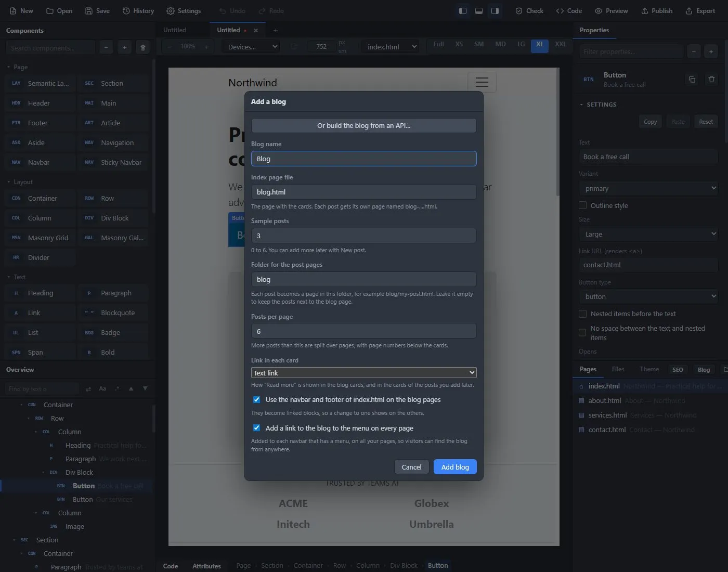Image resolution: width=728 pixels, height=572 pixels.
Task: Open the Attributes tab at bottom
Action: (x=206, y=566)
